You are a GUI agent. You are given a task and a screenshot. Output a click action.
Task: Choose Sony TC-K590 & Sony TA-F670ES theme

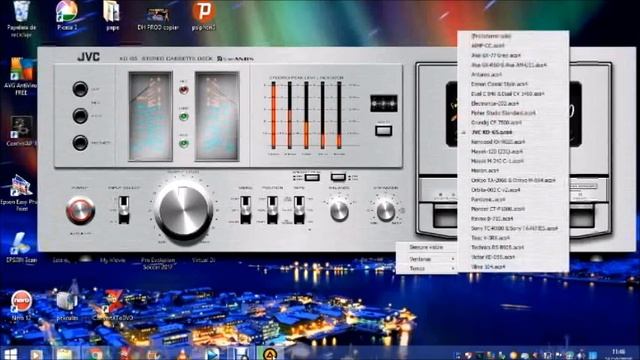pyautogui.click(x=513, y=228)
